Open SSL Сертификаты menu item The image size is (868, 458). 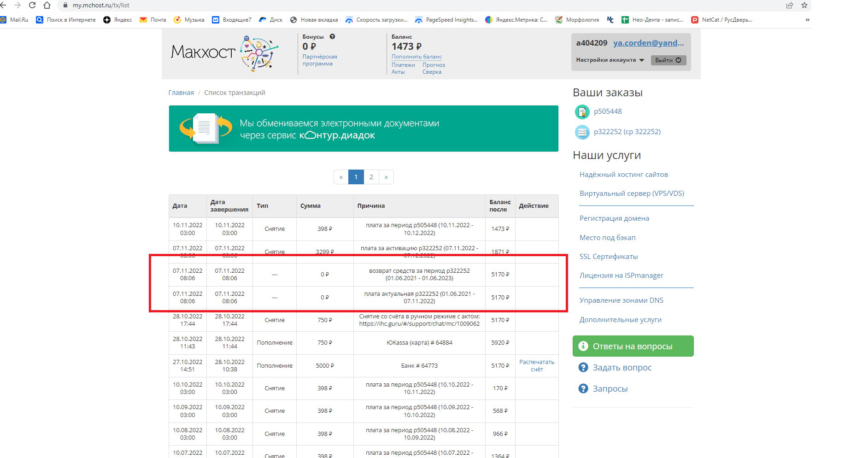click(x=609, y=257)
